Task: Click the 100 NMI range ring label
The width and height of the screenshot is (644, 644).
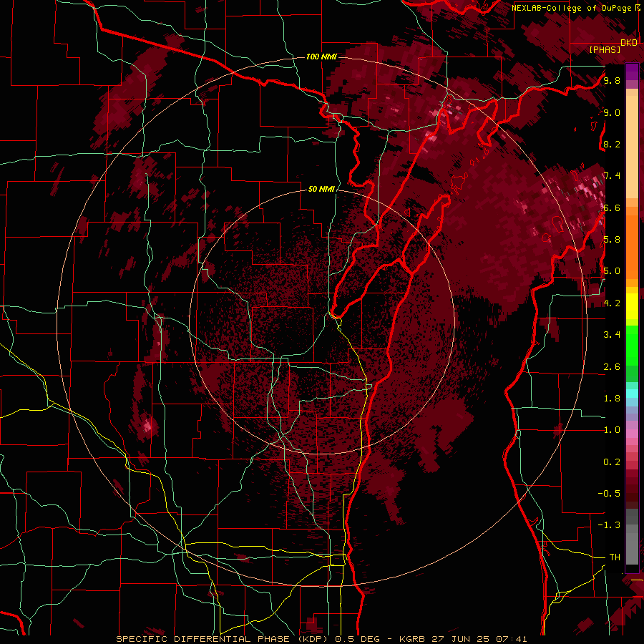Action: tap(321, 57)
